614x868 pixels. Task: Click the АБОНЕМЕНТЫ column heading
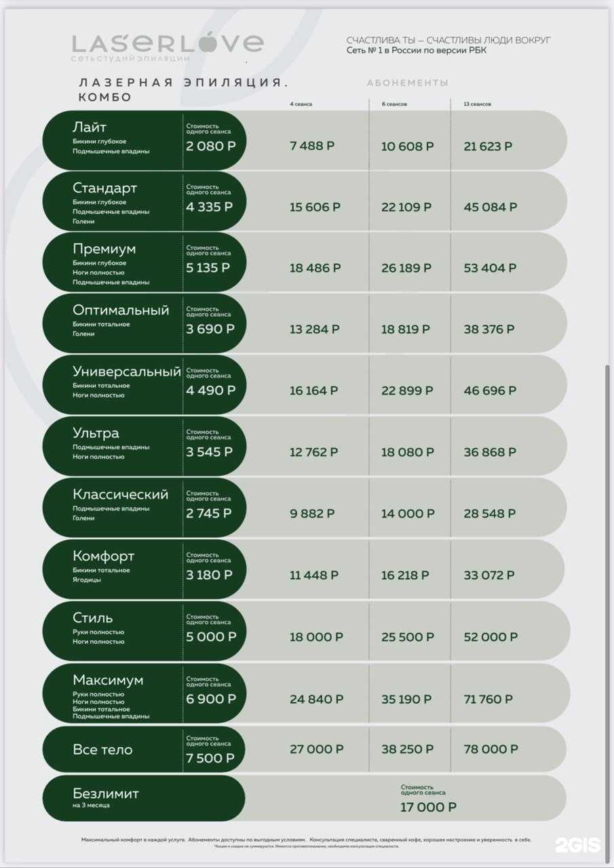coord(407,83)
